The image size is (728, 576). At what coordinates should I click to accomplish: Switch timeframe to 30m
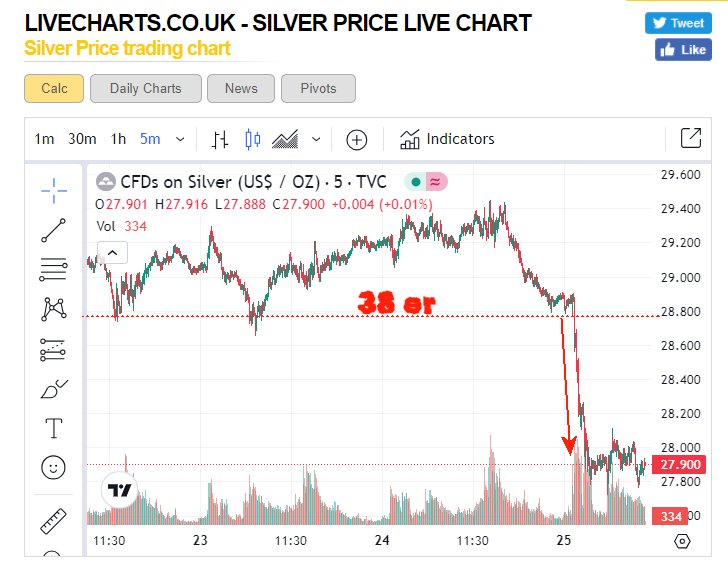[82, 139]
